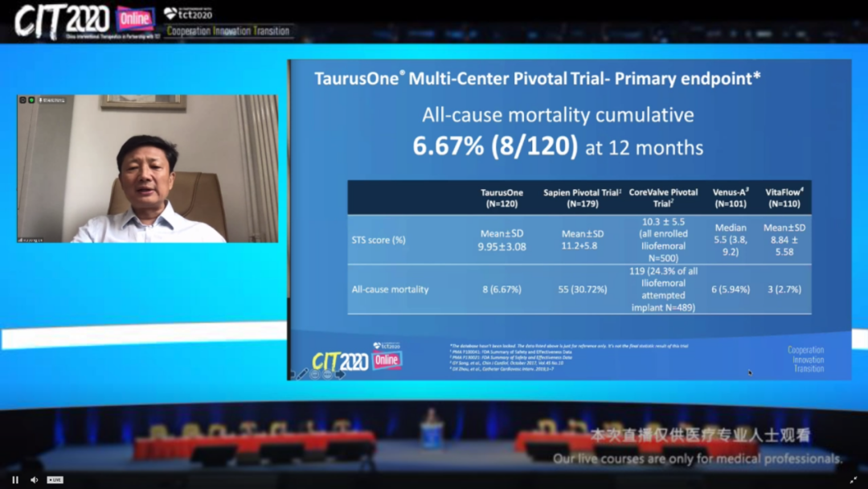Click the green shield icon on the webcam window

(31, 100)
